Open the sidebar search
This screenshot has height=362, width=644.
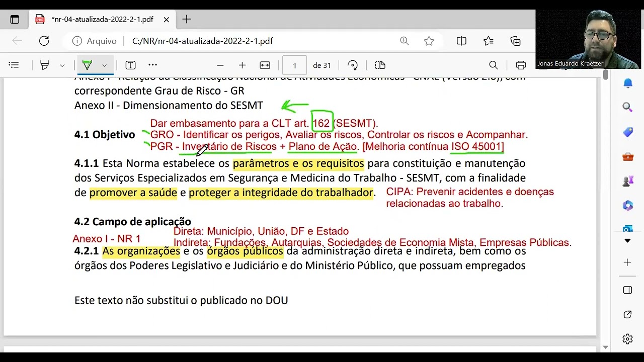pyautogui.click(x=627, y=107)
